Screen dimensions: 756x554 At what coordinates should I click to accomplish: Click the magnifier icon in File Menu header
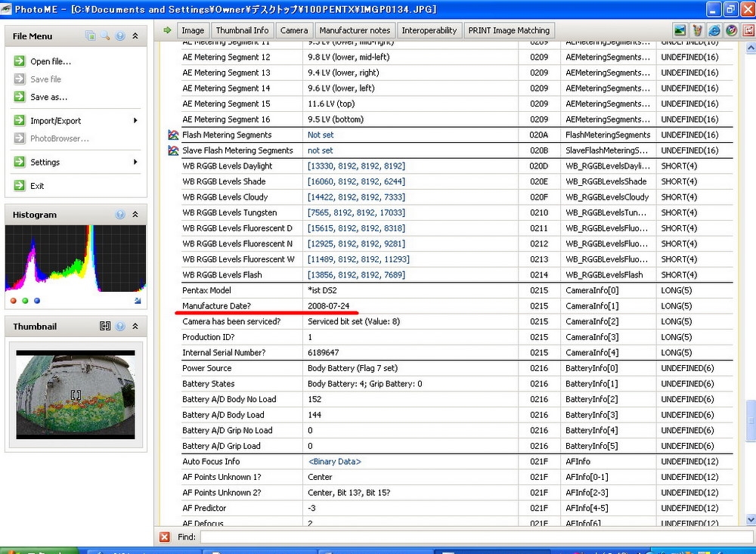pyautogui.click(x=105, y=36)
